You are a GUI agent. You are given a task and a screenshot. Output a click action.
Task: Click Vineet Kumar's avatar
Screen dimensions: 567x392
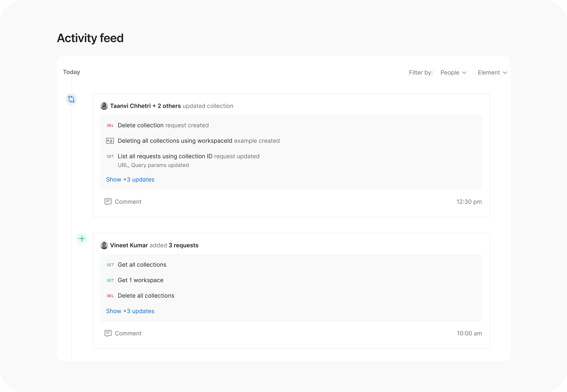104,245
